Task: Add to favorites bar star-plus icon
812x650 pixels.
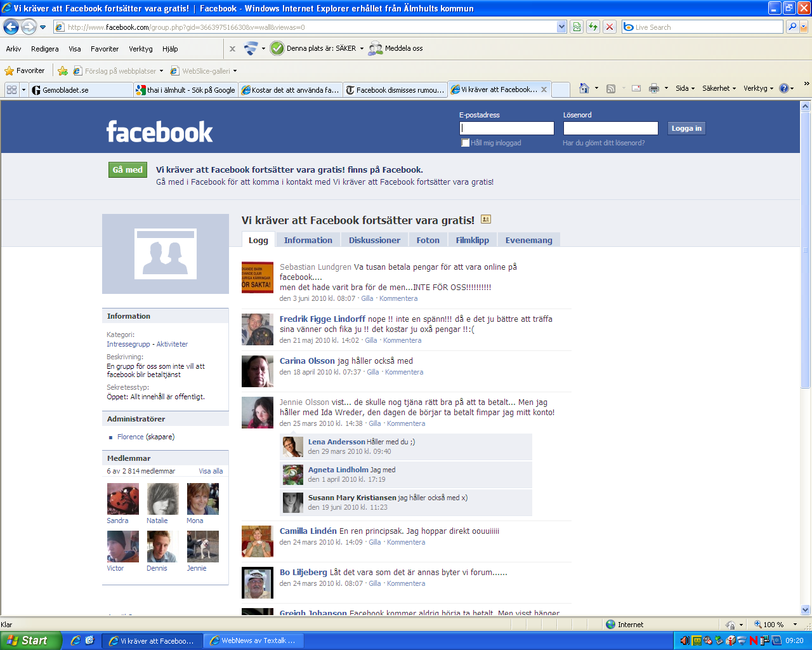Action: [x=62, y=71]
